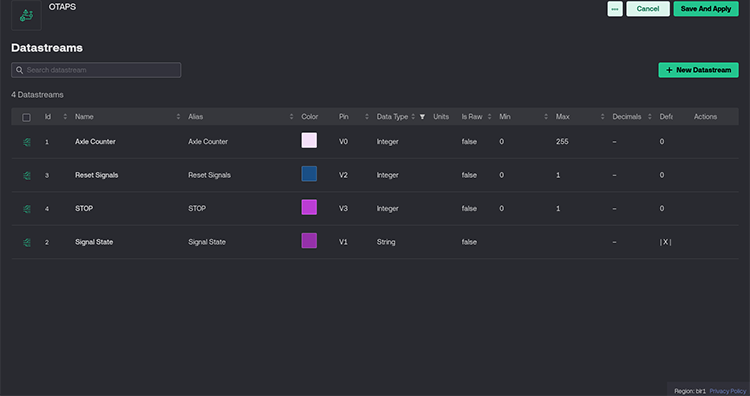Click the Signal State name cell
The height and width of the screenshot is (396, 750).
(94, 242)
